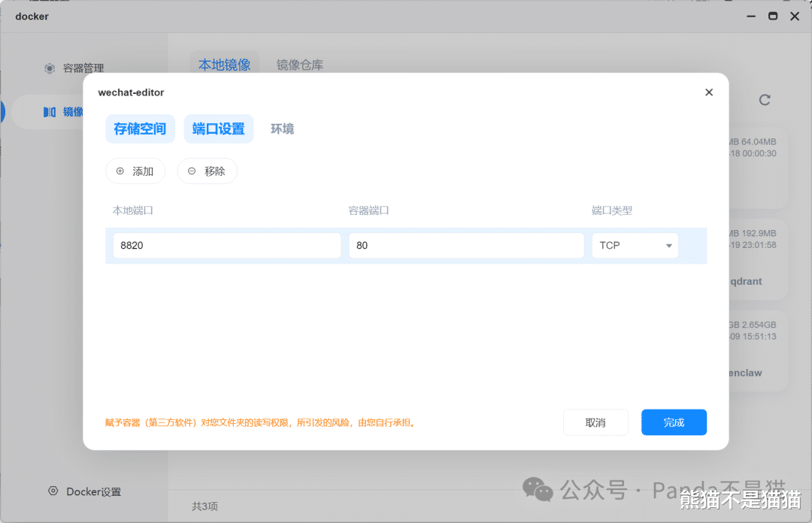Click the qdrant image name

tap(747, 281)
